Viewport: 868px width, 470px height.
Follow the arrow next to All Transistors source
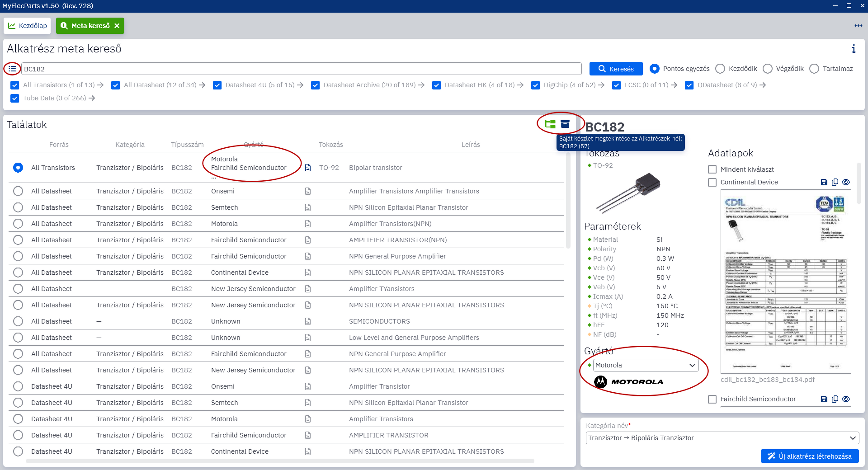tap(100, 85)
